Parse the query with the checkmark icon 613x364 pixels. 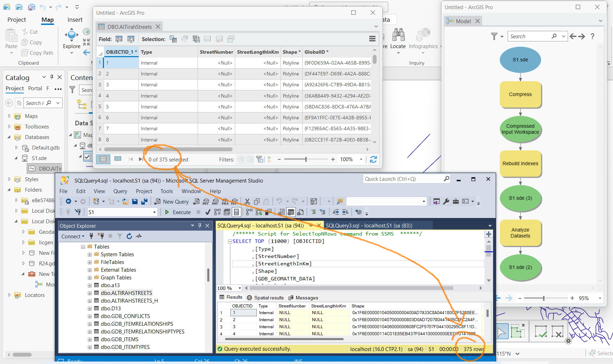click(207, 212)
